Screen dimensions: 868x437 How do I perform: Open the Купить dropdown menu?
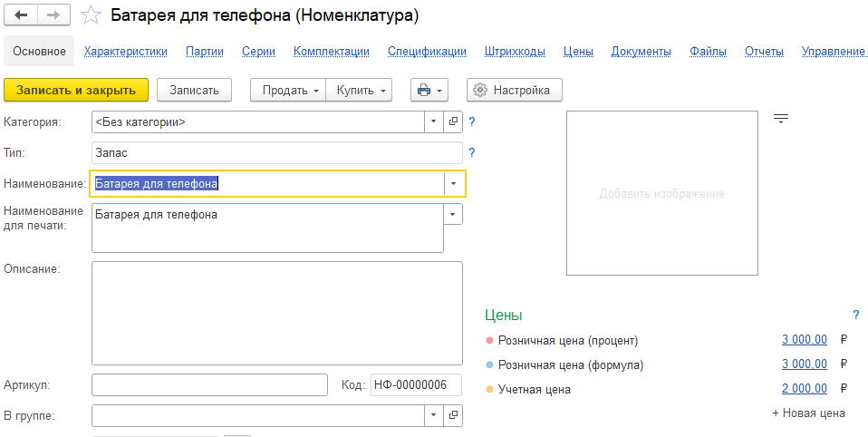tap(360, 90)
